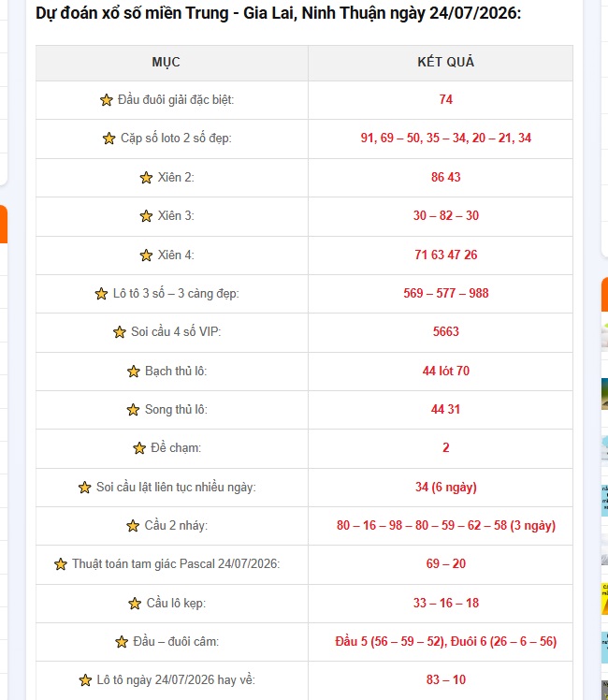Click the star icon beside Đầu – đuôi câm

pos(122,642)
